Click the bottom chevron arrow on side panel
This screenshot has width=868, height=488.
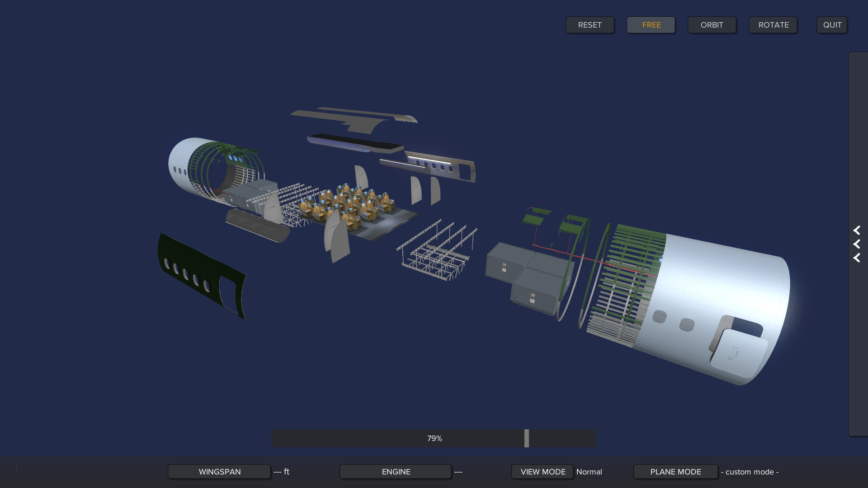point(856,258)
